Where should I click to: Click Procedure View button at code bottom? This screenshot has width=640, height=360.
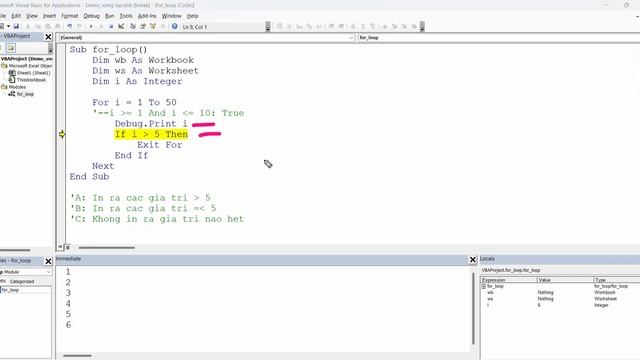tap(60, 247)
